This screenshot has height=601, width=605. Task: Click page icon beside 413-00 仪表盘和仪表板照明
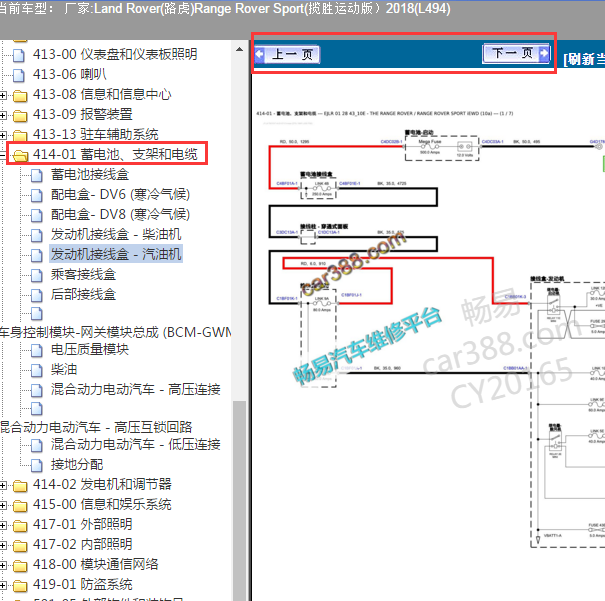19,56
